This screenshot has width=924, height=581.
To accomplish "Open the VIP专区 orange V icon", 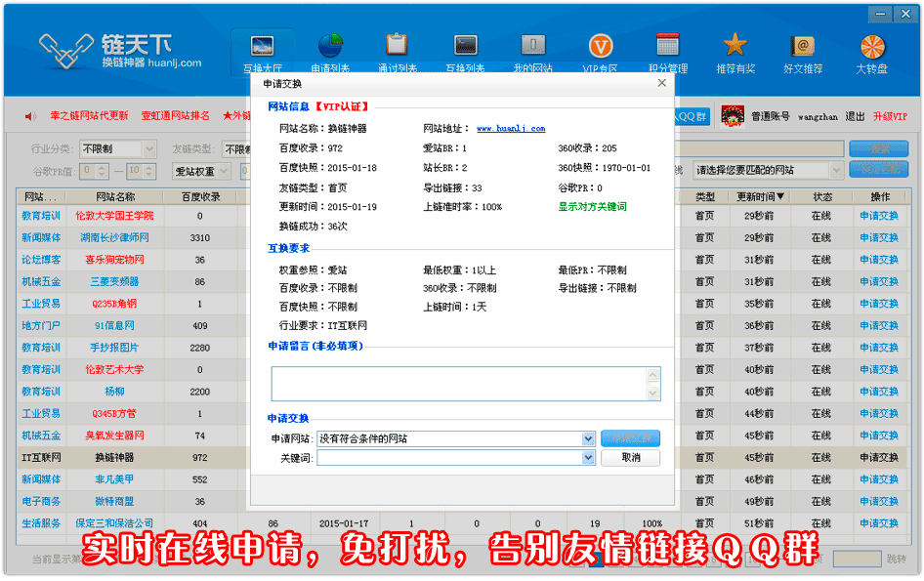I will tap(601, 45).
